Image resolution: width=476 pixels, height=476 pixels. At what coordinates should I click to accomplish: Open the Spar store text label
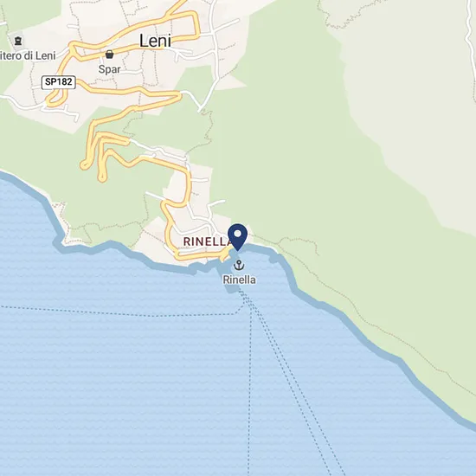[110, 69]
